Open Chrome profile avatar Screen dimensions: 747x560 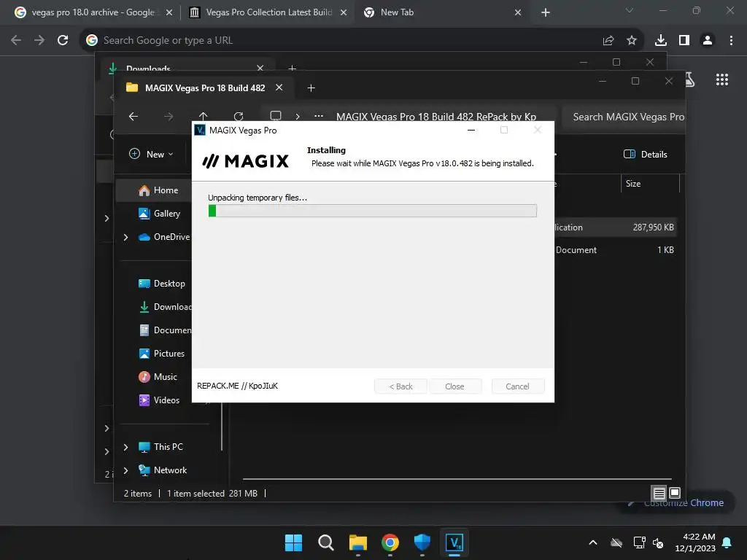[x=708, y=41]
